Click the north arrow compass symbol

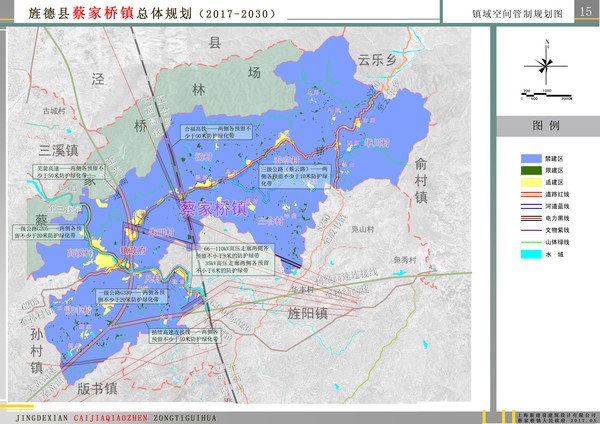coord(546,64)
